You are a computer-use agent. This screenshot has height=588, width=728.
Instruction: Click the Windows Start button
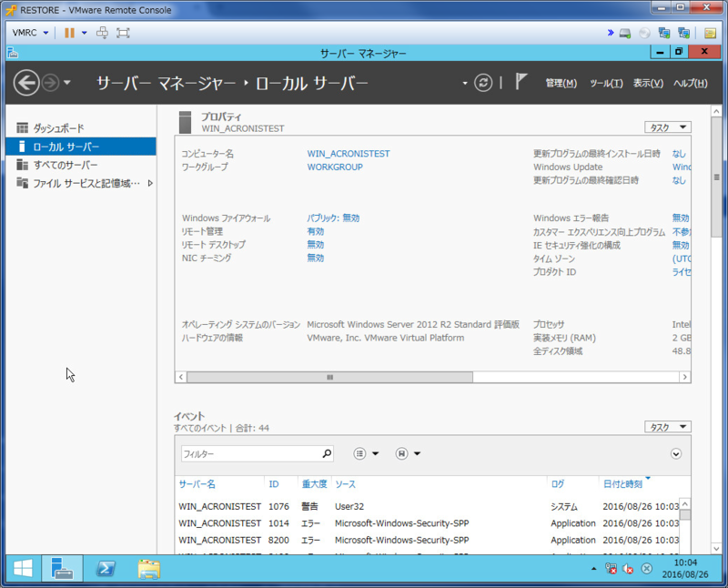23,569
